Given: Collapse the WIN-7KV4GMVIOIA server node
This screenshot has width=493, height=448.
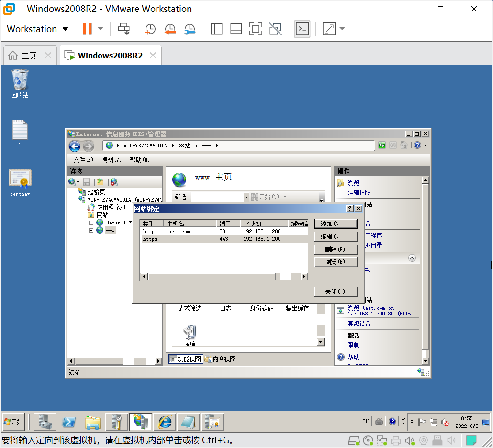Looking at the screenshot, I should pyautogui.click(x=73, y=200).
